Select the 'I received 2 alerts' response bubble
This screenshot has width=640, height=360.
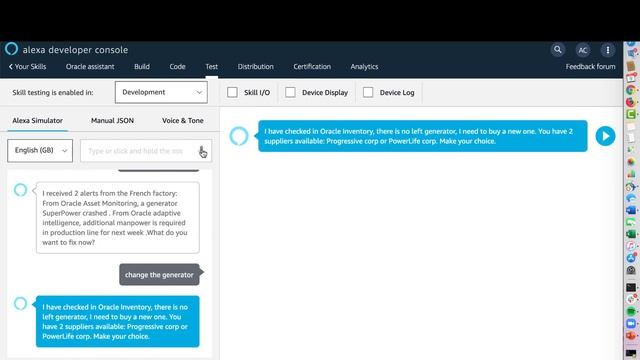[x=118, y=218]
